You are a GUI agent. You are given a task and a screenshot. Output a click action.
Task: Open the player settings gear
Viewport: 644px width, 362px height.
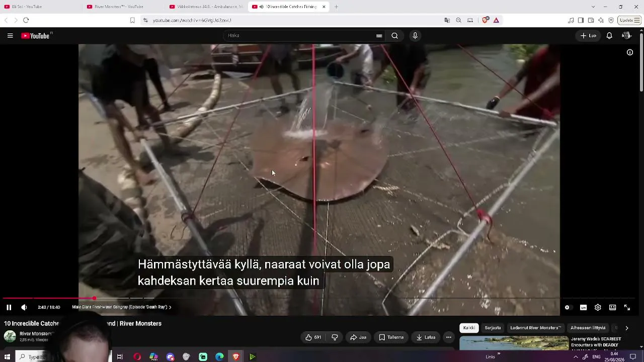pos(598,307)
